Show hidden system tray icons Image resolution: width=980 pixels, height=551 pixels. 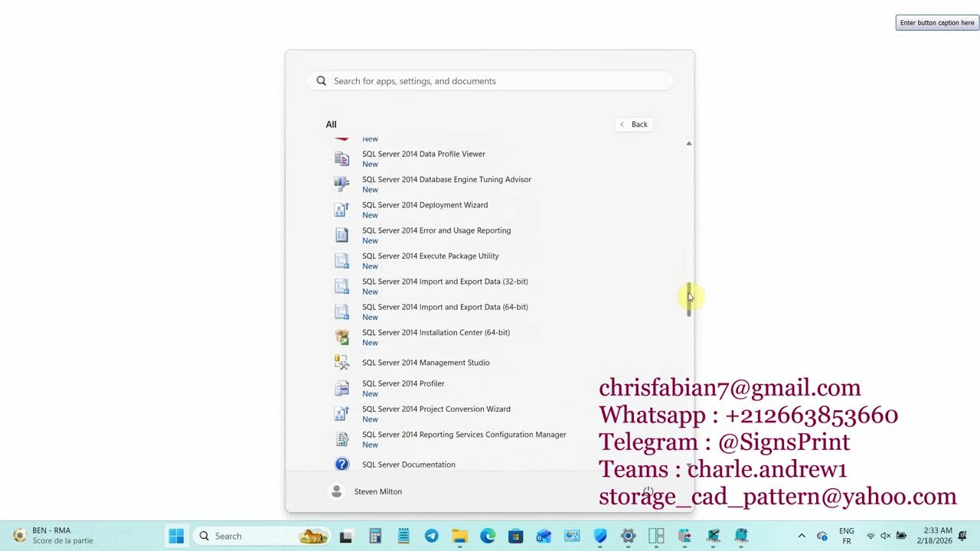tap(802, 536)
